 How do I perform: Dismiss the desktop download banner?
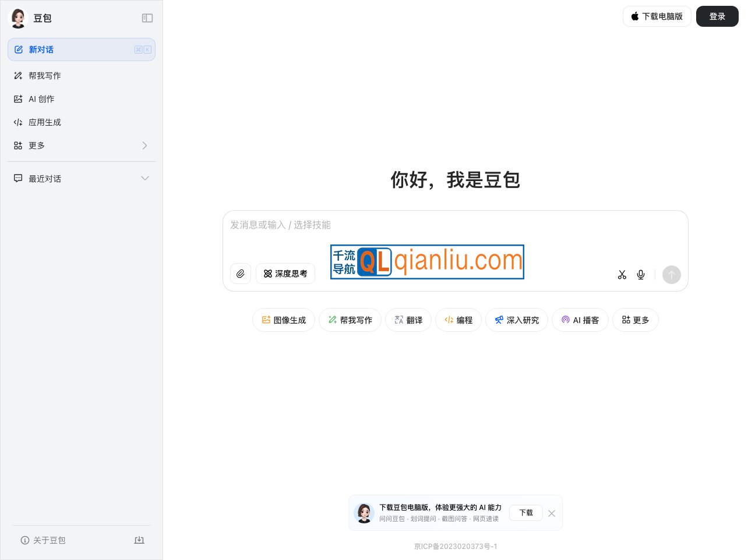click(551, 513)
